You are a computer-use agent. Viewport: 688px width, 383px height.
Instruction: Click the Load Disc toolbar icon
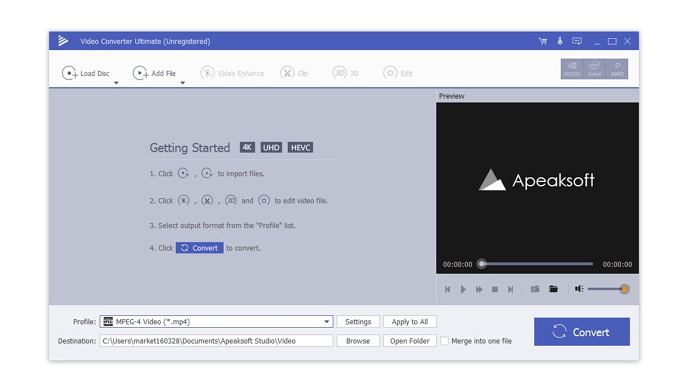(69, 73)
